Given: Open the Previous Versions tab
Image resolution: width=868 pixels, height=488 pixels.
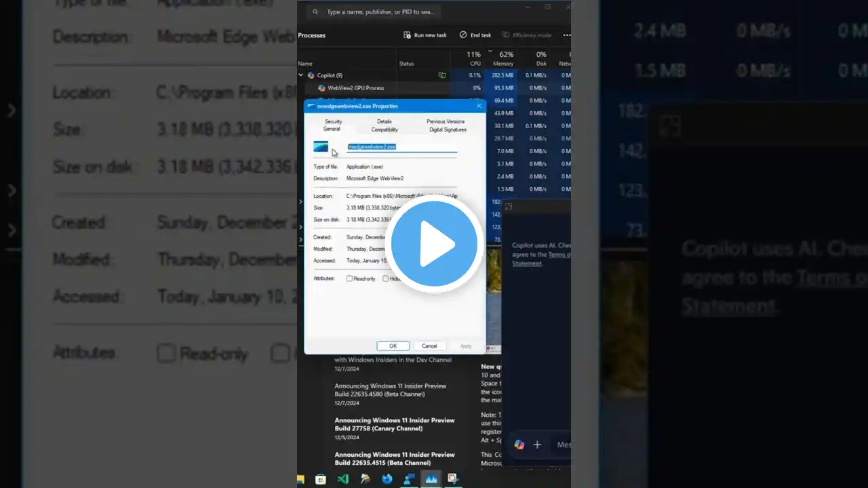Looking at the screenshot, I should coord(446,121).
